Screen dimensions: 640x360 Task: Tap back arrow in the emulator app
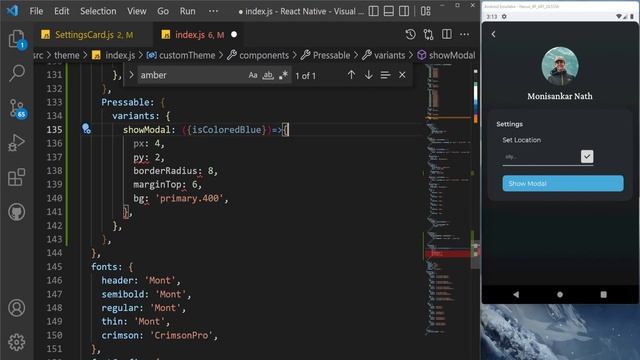[493, 34]
